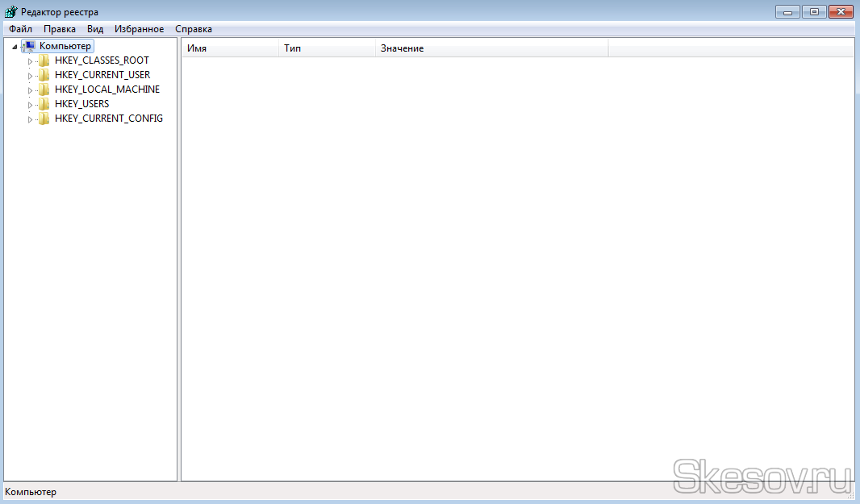Sort by the Значение column header
The height and width of the screenshot is (504, 860).
point(492,48)
